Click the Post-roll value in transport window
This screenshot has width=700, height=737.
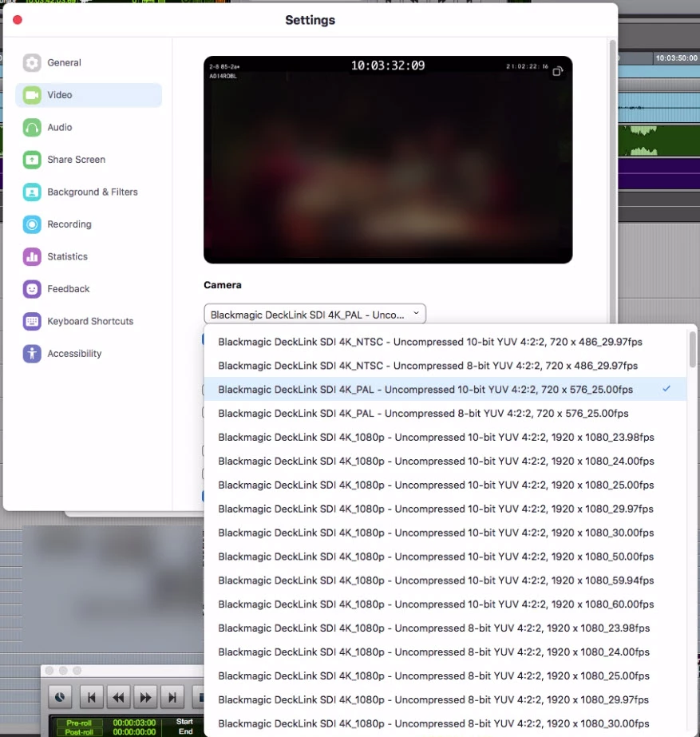pyautogui.click(x=134, y=732)
